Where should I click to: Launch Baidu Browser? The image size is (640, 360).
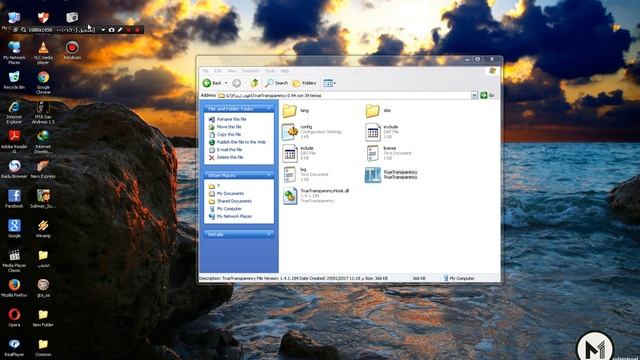coord(14,169)
